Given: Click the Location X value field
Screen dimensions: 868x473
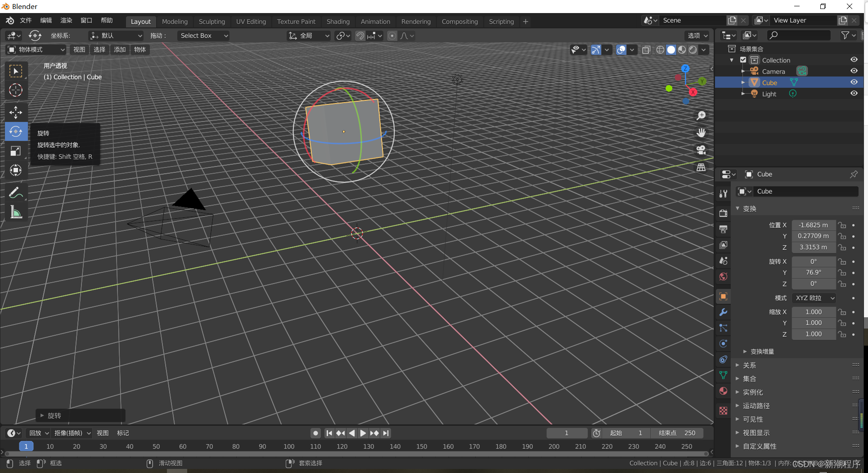Looking at the screenshot, I should [814, 225].
